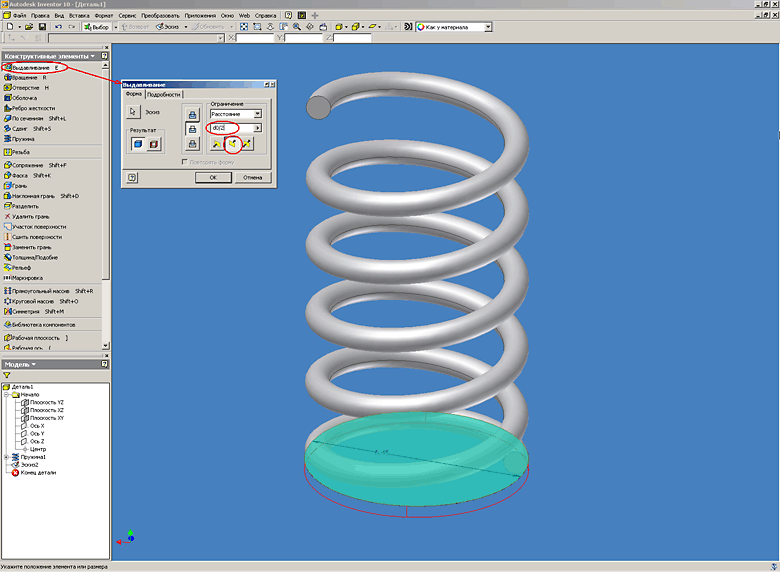Choose the bottom operation mode button in dialog

[x=192, y=144]
